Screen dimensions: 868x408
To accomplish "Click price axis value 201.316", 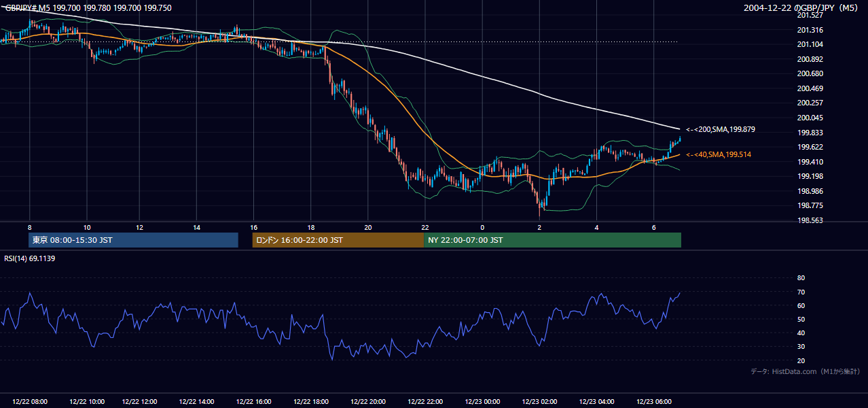I will tap(810, 30).
